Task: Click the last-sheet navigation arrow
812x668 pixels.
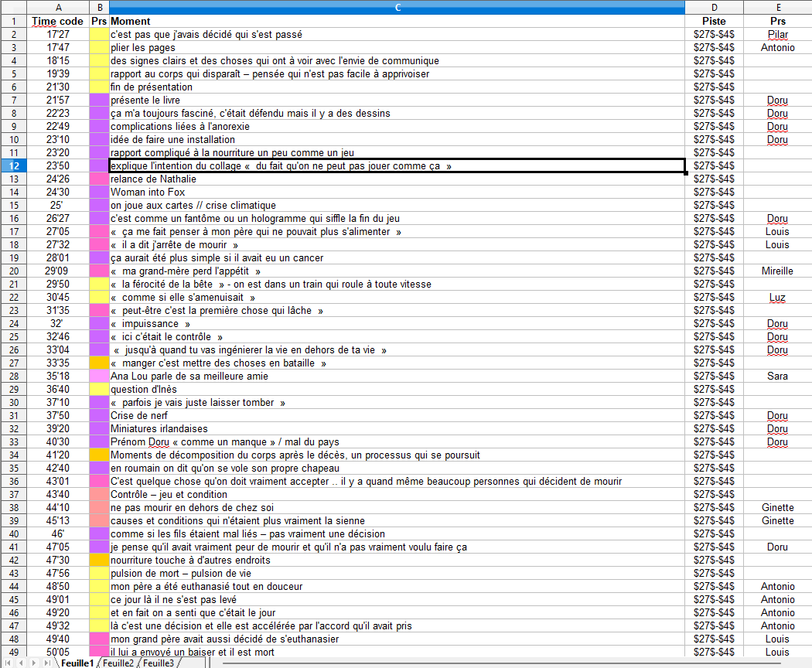Action: tap(48, 663)
